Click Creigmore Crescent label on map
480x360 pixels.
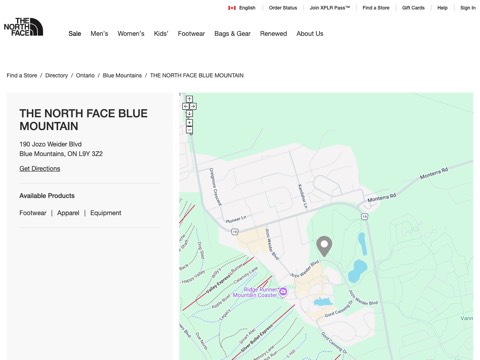tap(215, 187)
